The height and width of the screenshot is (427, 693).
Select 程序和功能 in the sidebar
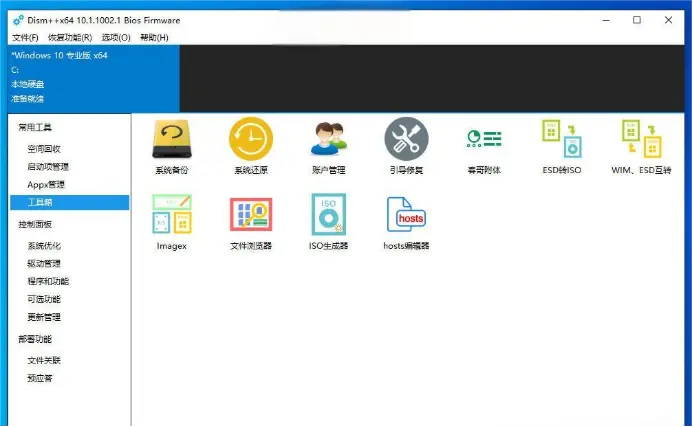tap(48, 281)
